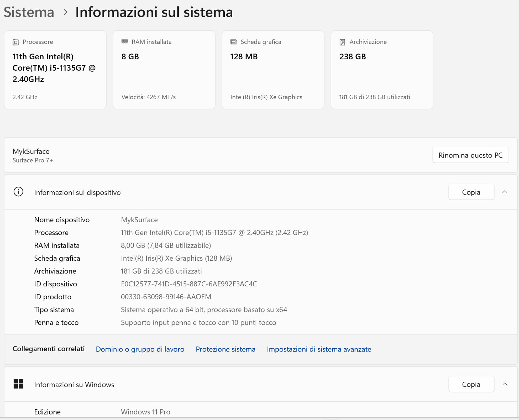The image size is (519, 420).
Task: Select the Processore summary card
Action: (55, 70)
